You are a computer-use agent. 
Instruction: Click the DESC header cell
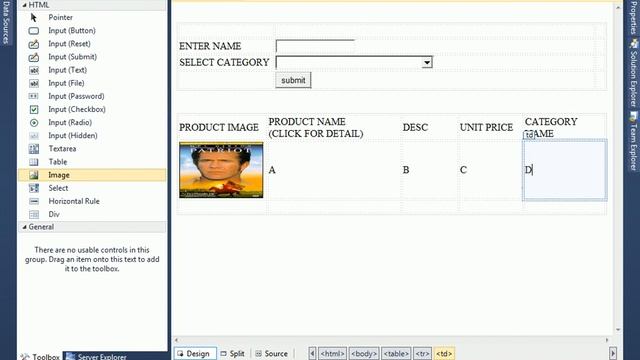point(429,127)
